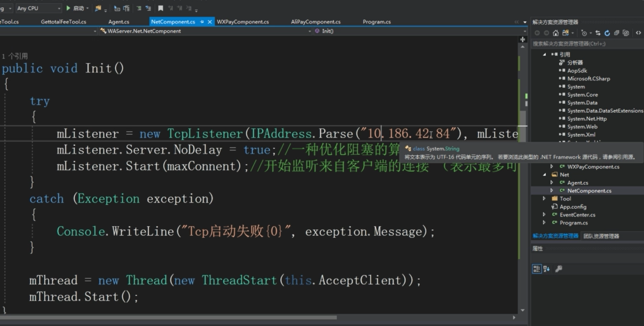Screen dimensions: 644x326
Task: Expand the Program.cs tree node
Action: pos(545,223)
